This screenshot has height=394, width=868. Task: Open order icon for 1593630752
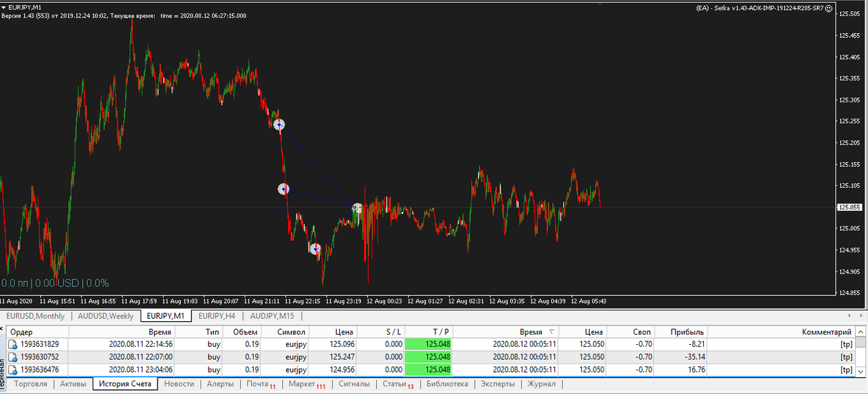13,357
